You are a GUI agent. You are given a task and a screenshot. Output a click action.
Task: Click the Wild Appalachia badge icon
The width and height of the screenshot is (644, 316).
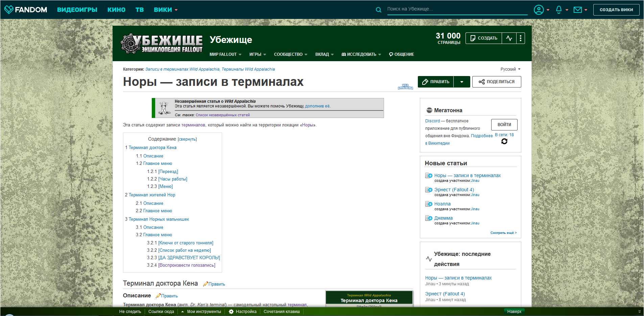[405, 87]
